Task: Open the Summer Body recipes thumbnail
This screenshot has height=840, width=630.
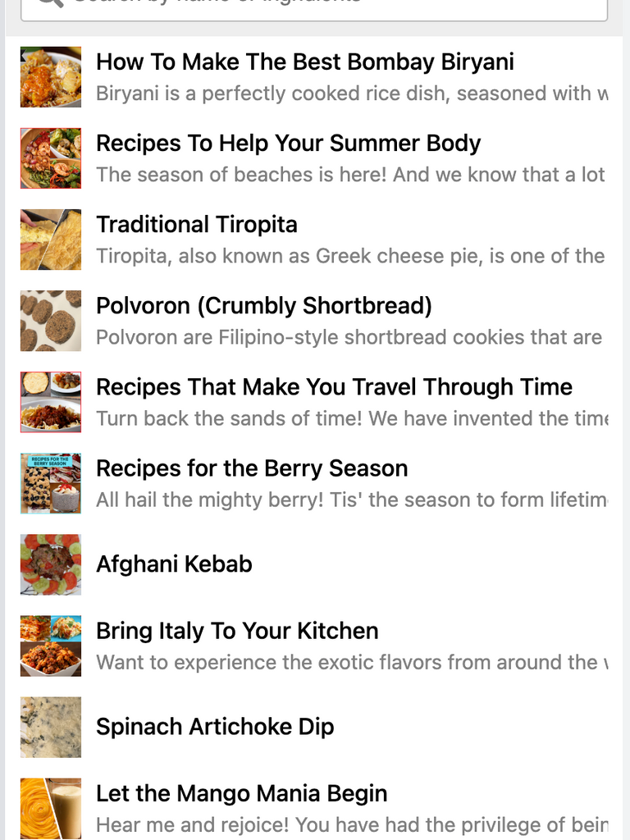Action: point(51,158)
